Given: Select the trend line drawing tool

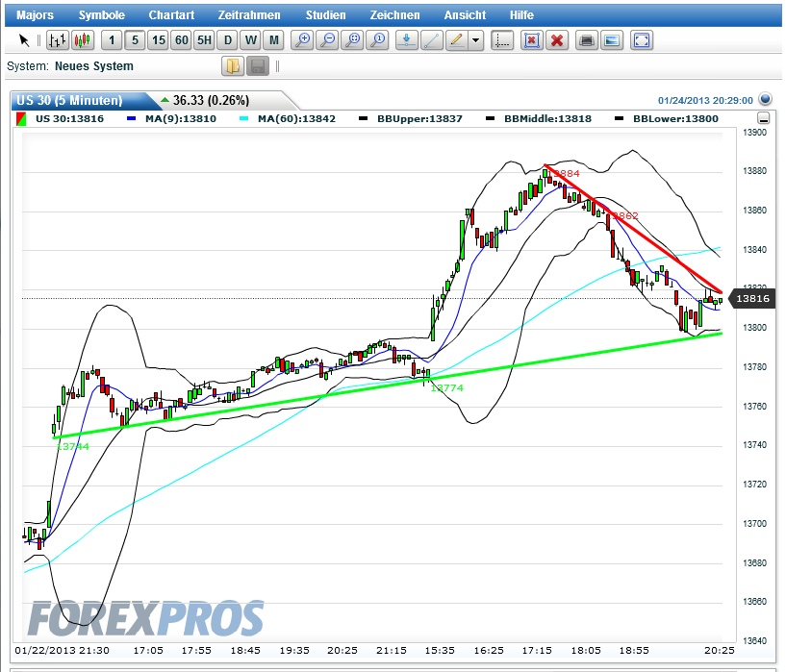Looking at the screenshot, I should 432,40.
